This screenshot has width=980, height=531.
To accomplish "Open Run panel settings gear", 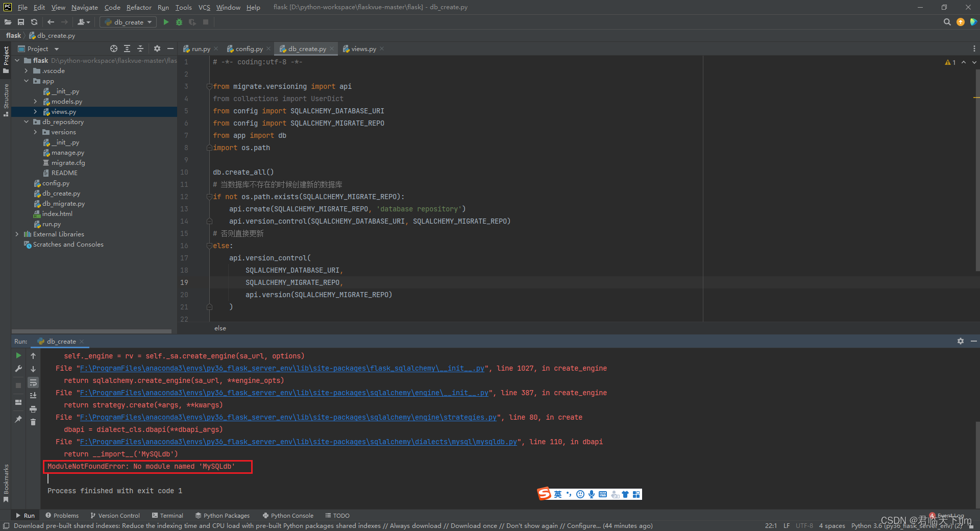I will [961, 341].
